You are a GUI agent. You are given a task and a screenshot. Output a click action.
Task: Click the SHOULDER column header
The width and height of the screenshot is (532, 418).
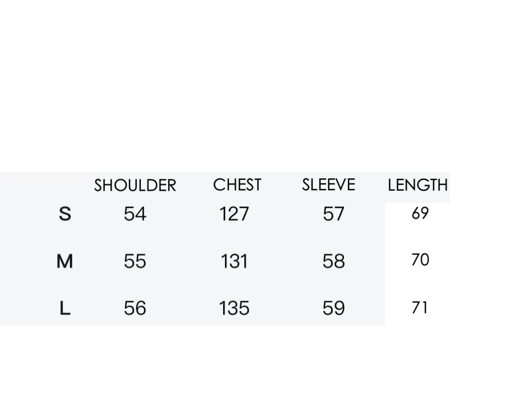click(x=135, y=186)
